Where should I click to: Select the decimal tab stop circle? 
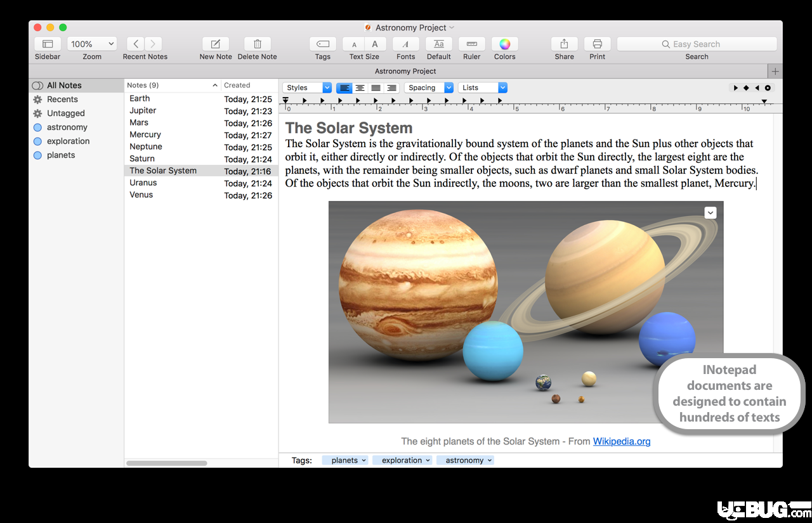(768, 88)
